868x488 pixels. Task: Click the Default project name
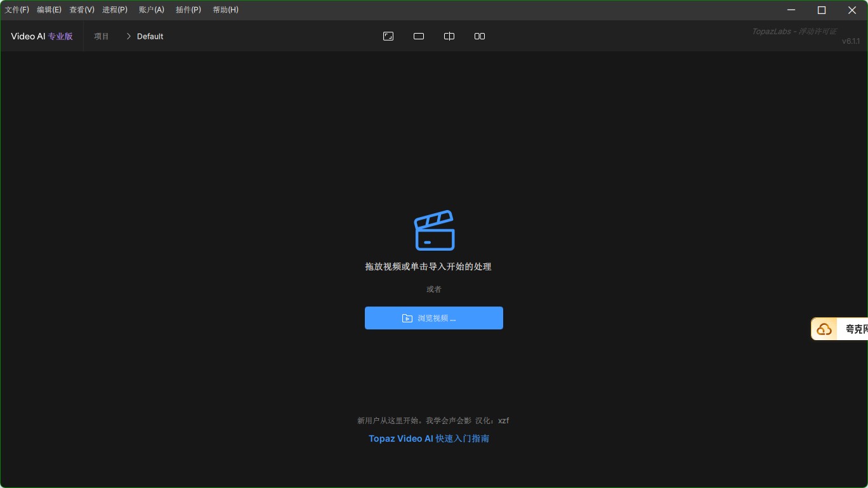pyautogui.click(x=150, y=36)
